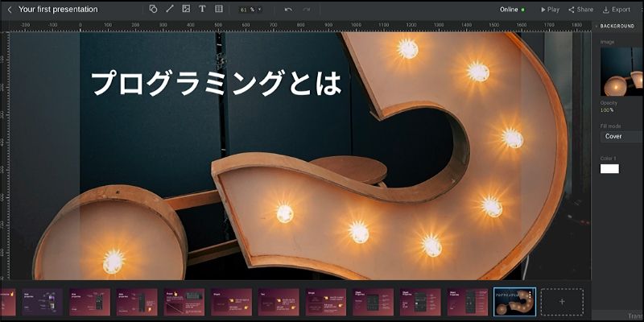This screenshot has width=644, height=322.
Task: Select the Shapes tool in the toolbar
Action: [153, 9]
